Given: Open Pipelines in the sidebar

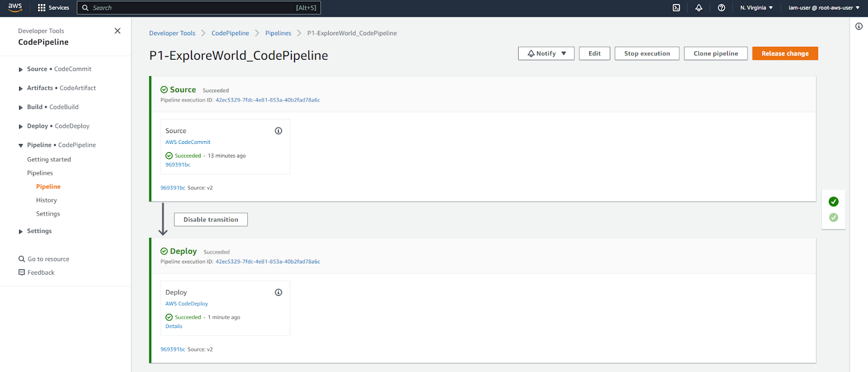Looking at the screenshot, I should coord(40,173).
